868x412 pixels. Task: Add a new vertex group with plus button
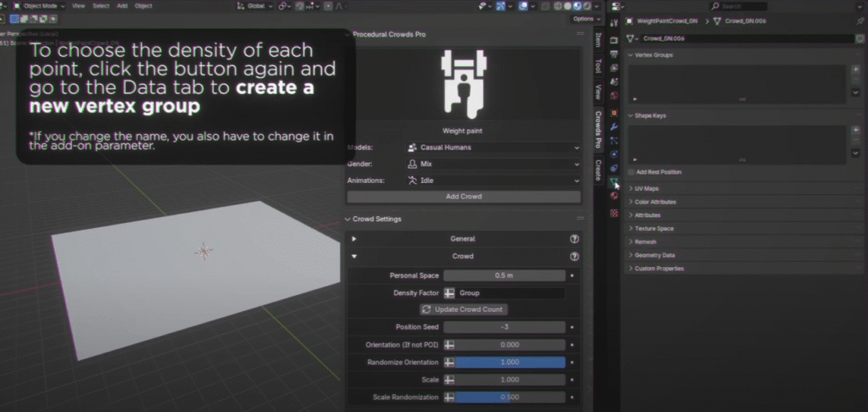[x=855, y=69]
